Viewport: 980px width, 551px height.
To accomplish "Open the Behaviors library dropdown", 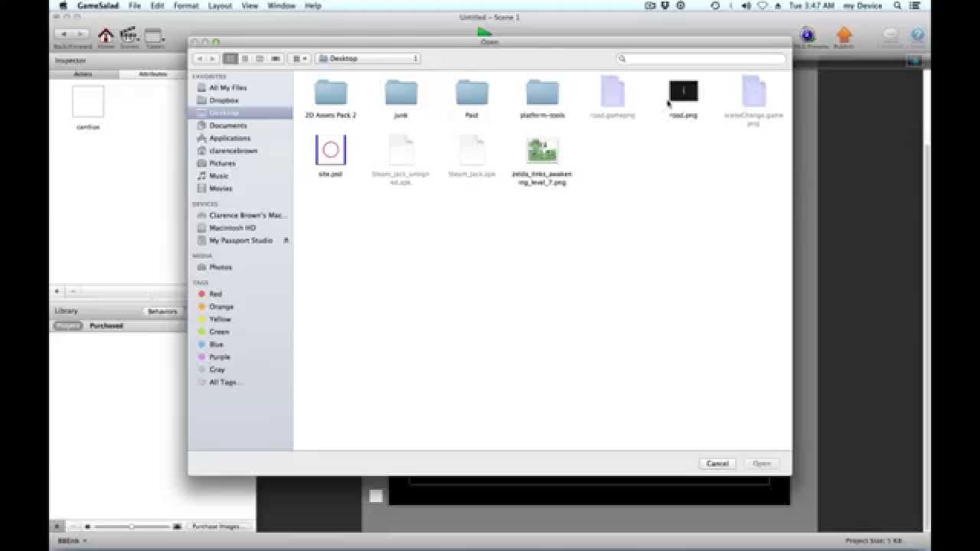I will coord(163,311).
